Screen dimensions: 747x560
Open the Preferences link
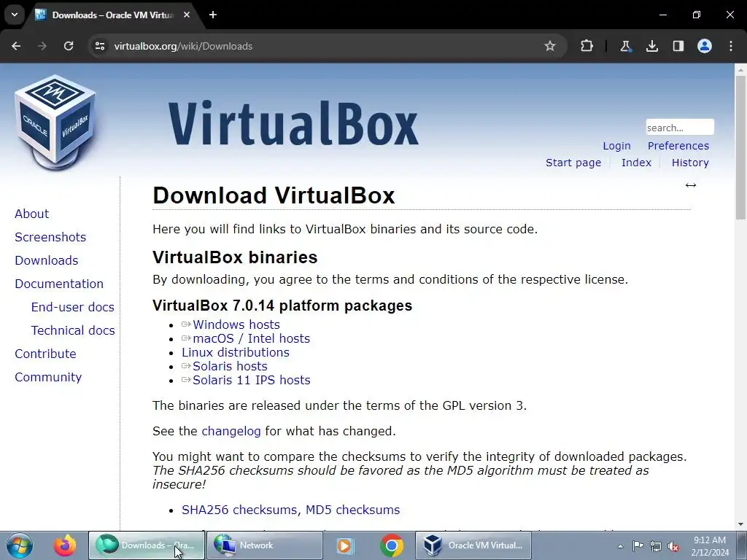[x=678, y=146]
